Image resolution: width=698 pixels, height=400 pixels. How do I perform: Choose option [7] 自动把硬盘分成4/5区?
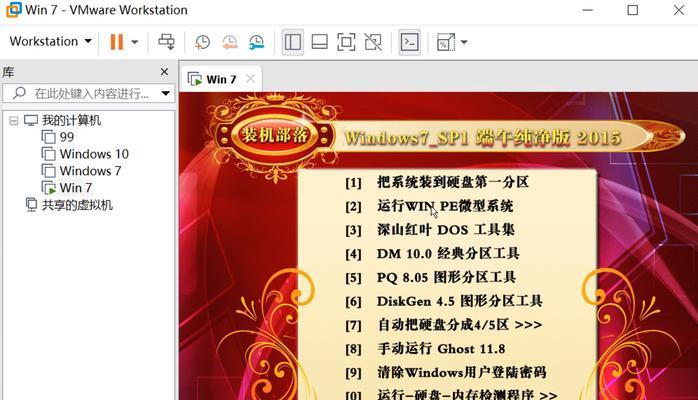pos(444,325)
